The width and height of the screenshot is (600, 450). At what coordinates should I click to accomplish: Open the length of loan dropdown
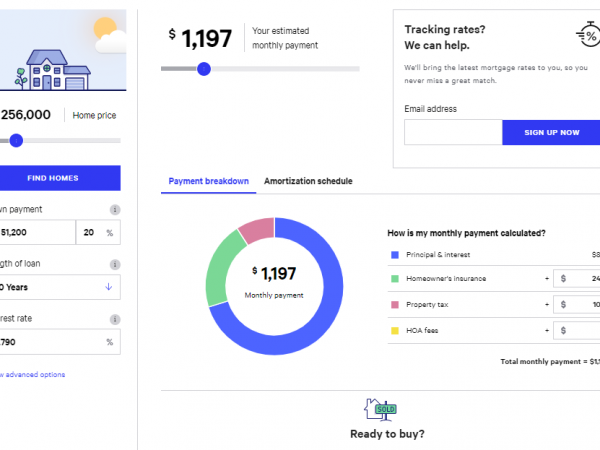tap(58, 287)
